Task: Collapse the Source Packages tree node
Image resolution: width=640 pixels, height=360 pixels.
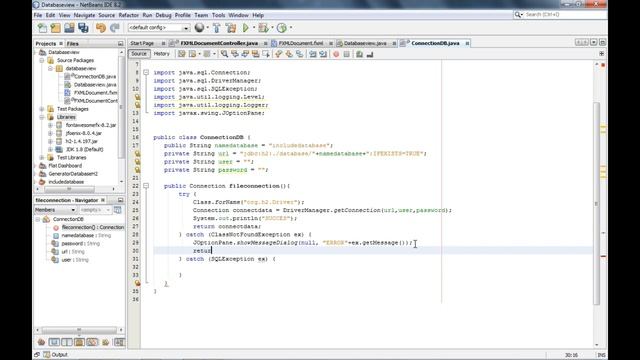Action: pos(42,60)
